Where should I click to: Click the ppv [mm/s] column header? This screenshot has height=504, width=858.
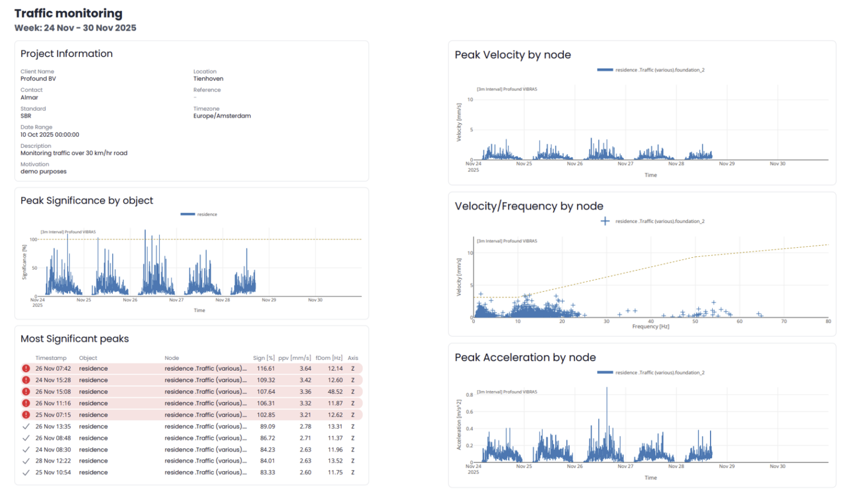pos(294,358)
